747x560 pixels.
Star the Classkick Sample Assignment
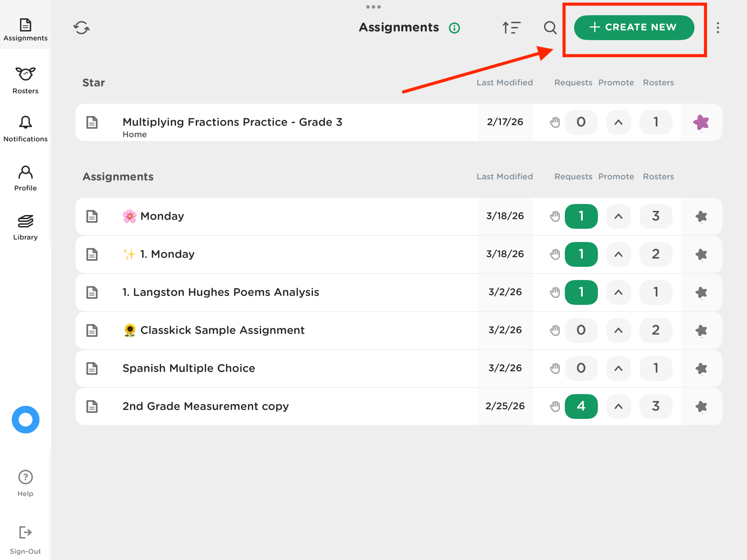tap(701, 330)
